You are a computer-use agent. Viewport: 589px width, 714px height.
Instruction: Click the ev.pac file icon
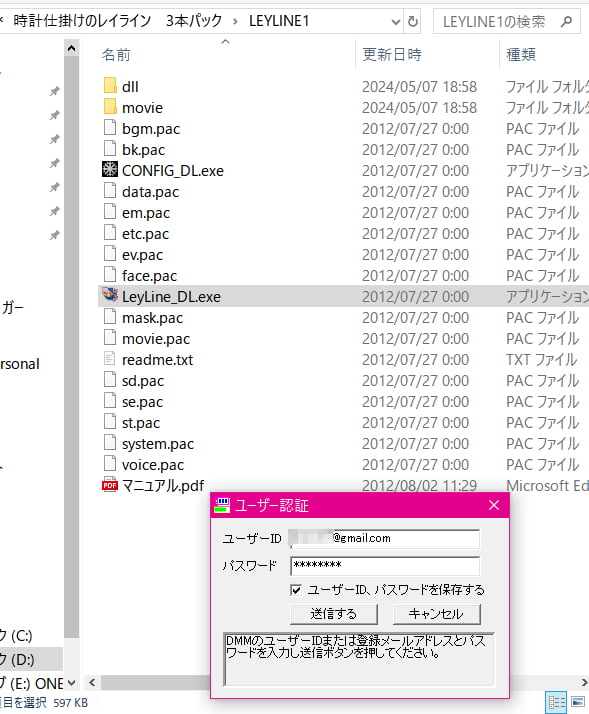click(x=110, y=253)
